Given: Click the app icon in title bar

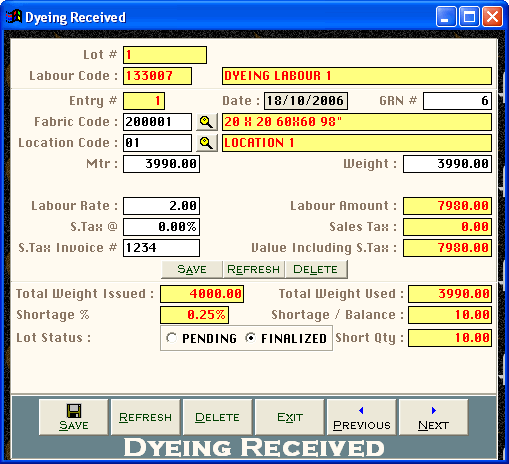Looking at the screenshot, I should coord(14,17).
